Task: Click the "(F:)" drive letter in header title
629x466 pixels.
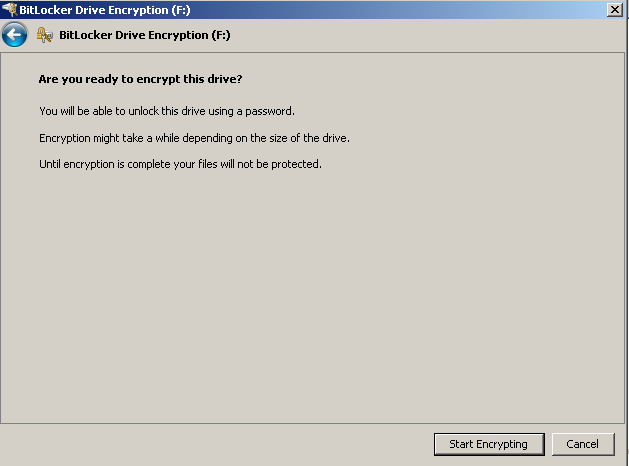Action: point(221,35)
